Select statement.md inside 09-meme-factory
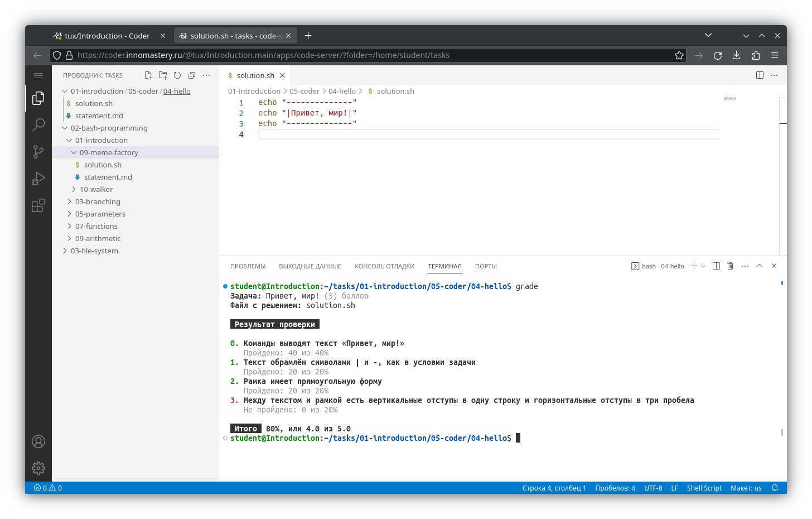The height and width of the screenshot is (519, 812). 109,177
